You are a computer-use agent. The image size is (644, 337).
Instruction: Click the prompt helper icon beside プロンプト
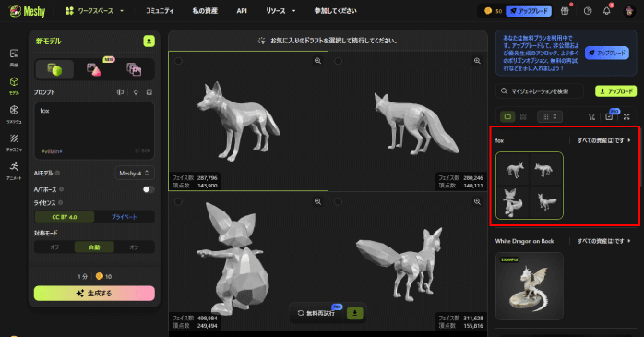coord(120,92)
